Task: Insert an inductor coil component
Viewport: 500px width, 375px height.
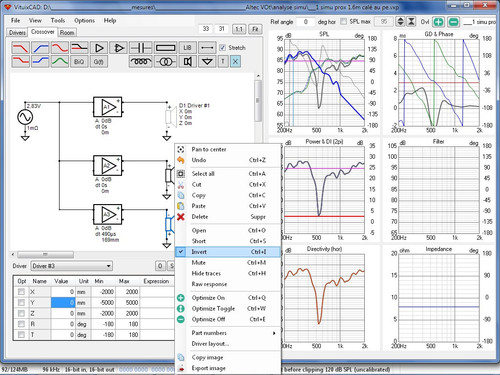Action: pos(140,61)
